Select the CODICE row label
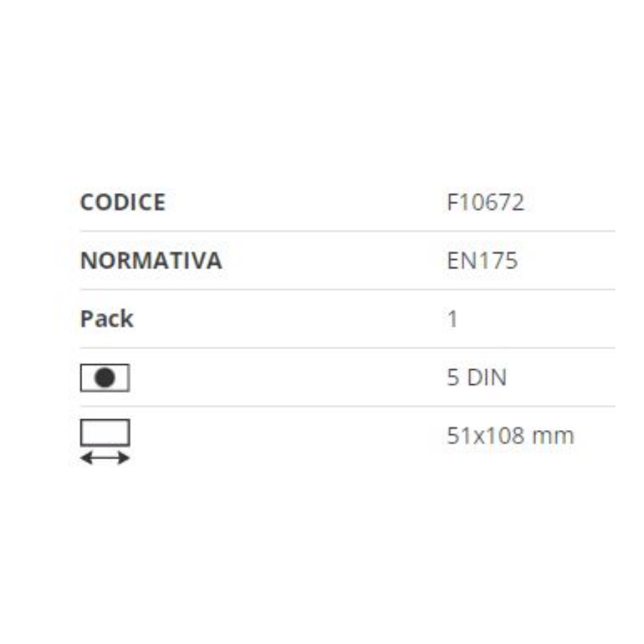Viewport: 644px width, 644px height. (123, 202)
